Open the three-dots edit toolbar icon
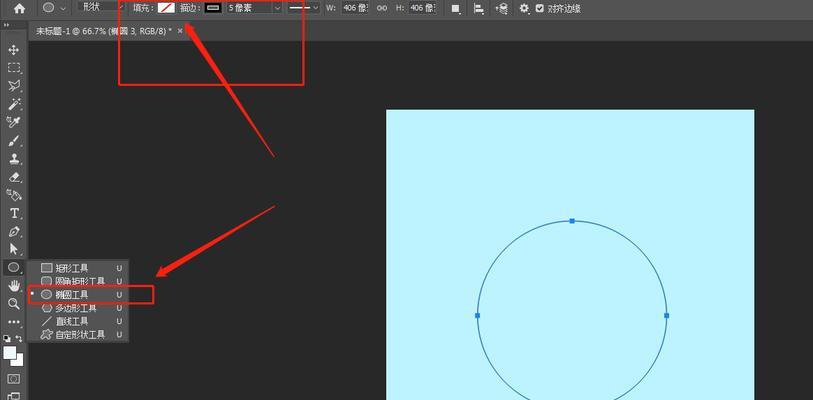 coord(14,322)
